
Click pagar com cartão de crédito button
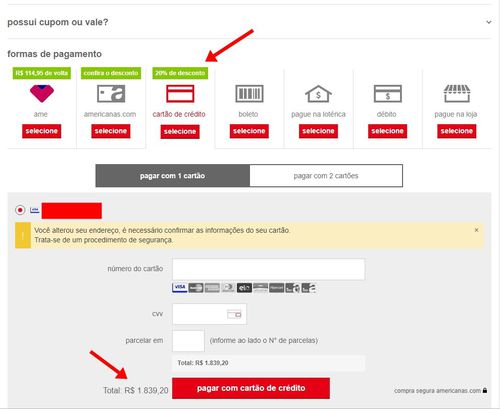251,388
